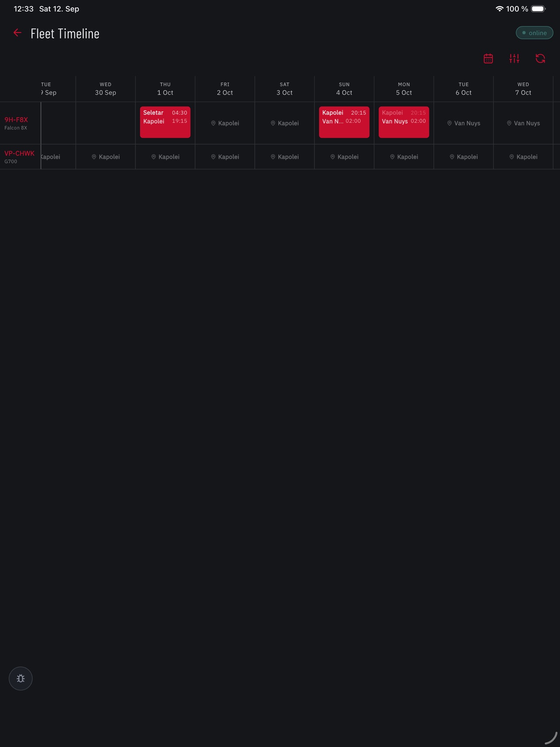Tap the battery indicator in status bar
The width and height of the screenshot is (560, 747).
tap(538, 9)
